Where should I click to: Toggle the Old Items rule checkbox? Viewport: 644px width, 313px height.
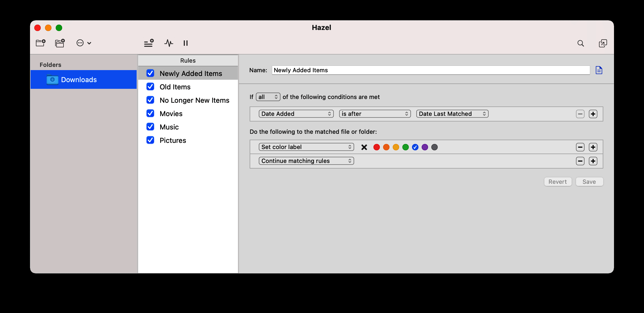pyautogui.click(x=150, y=87)
